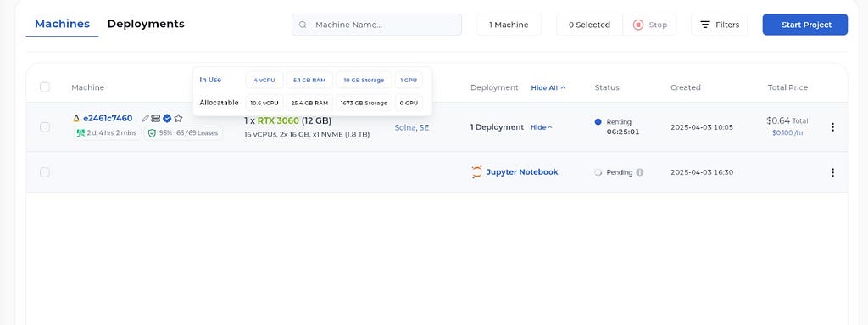Screen dimensions: 868x325
Task: Favorite machine with the star icon
Action: click(x=178, y=118)
